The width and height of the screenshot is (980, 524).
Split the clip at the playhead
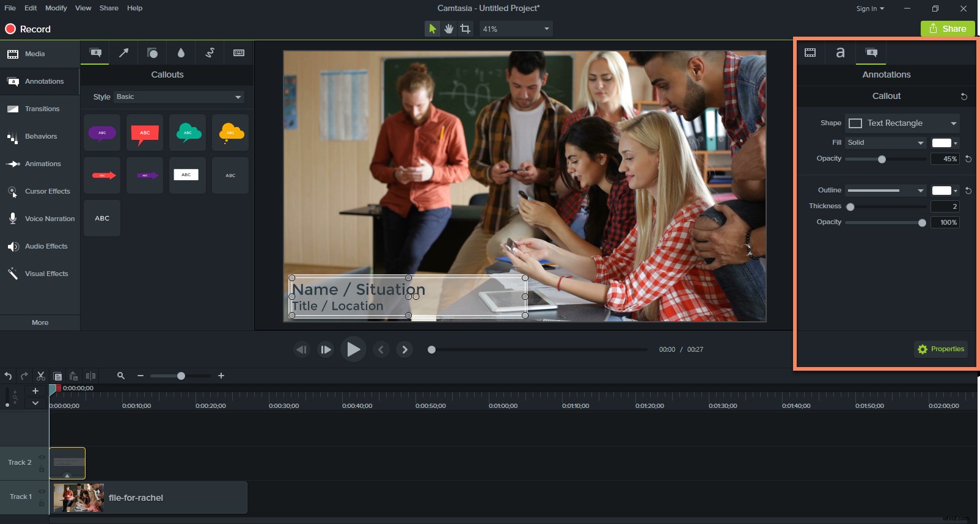(x=90, y=376)
